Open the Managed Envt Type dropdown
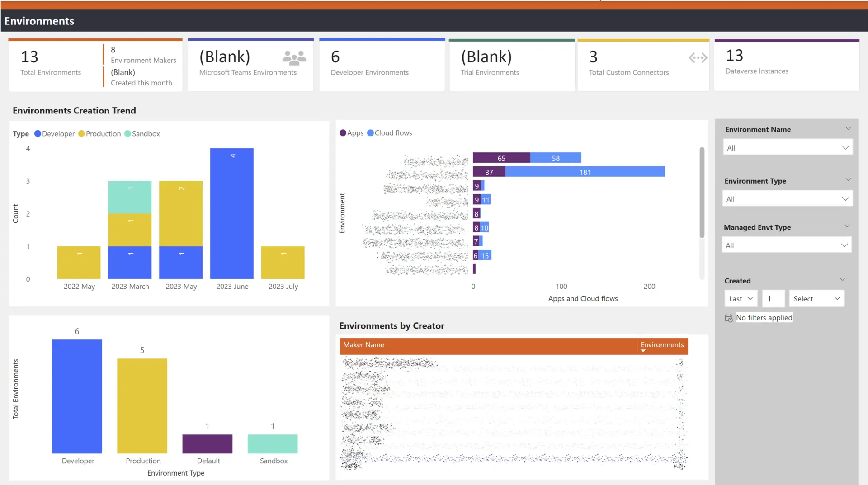Screen dimensions: 868x485 (x=786, y=245)
